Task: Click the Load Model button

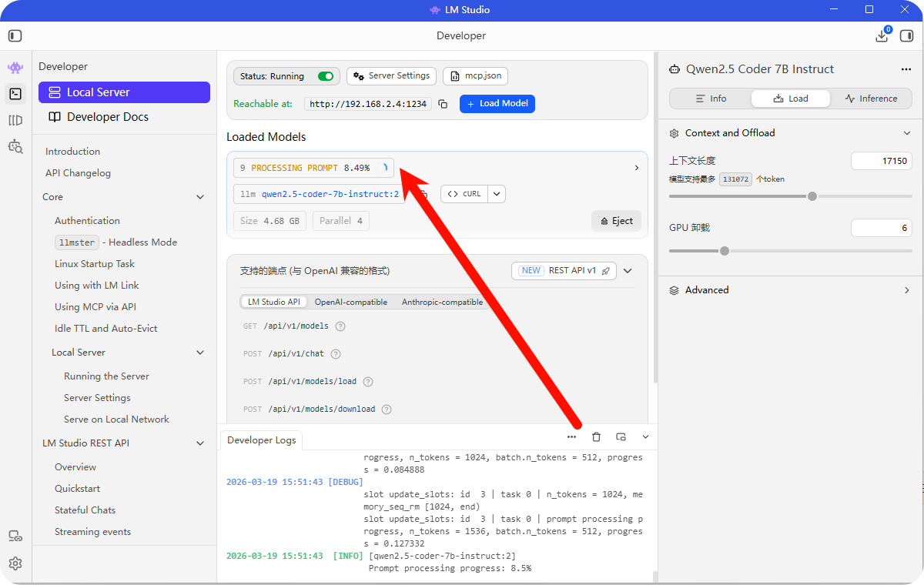Action: pyautogui.click(x=497, y=104)
